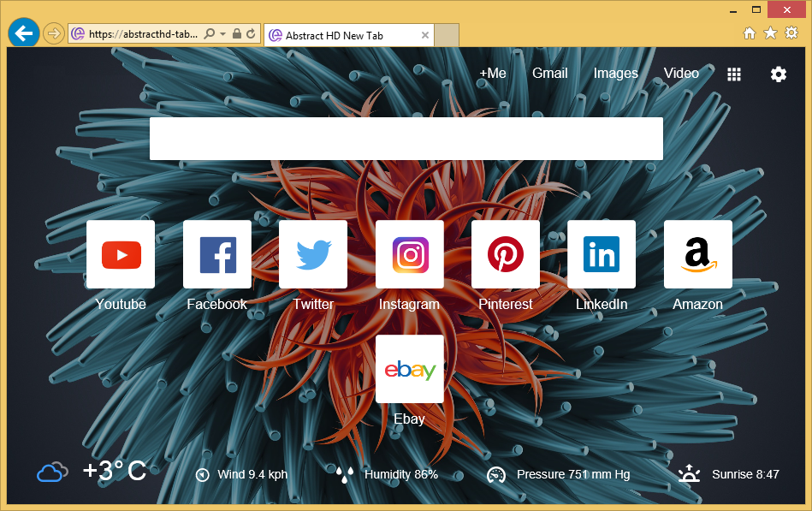Click the +Me link
Screen dimensions: 812x511
493,74
